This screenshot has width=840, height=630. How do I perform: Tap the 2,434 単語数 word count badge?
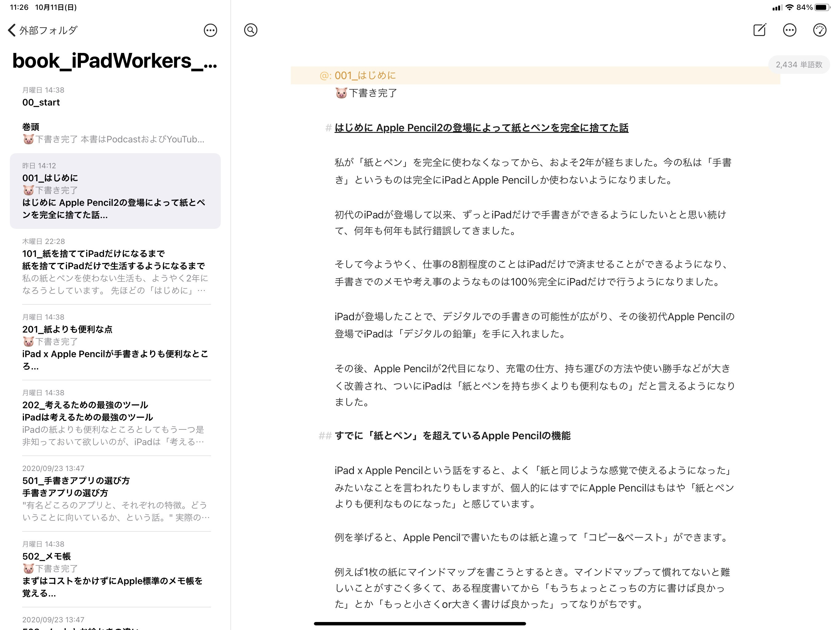click(x=799, y=65)
